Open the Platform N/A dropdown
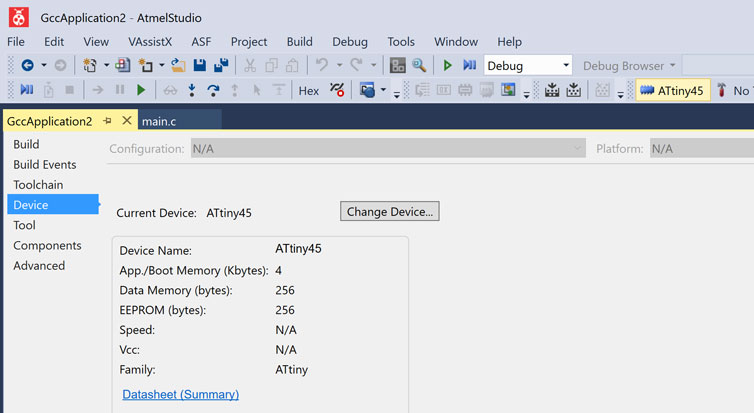The height and width of the screenshot is (413, 754). tap(702, 149)
